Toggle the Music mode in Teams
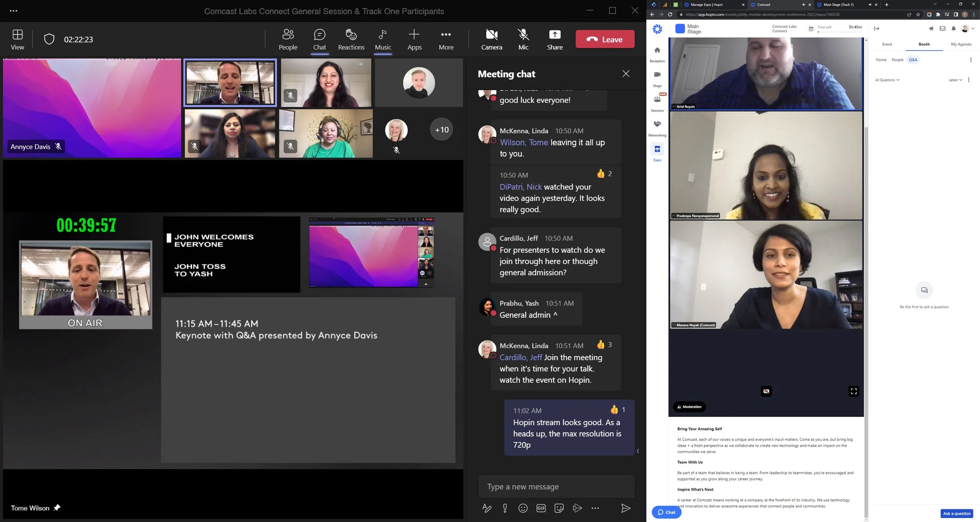 point(383,40)
